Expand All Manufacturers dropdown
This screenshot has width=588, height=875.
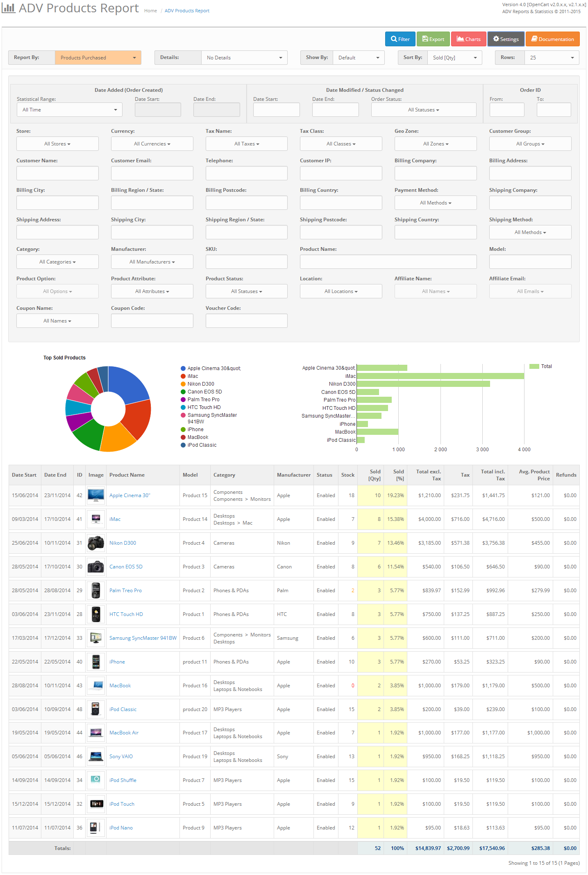click(152, 262)
